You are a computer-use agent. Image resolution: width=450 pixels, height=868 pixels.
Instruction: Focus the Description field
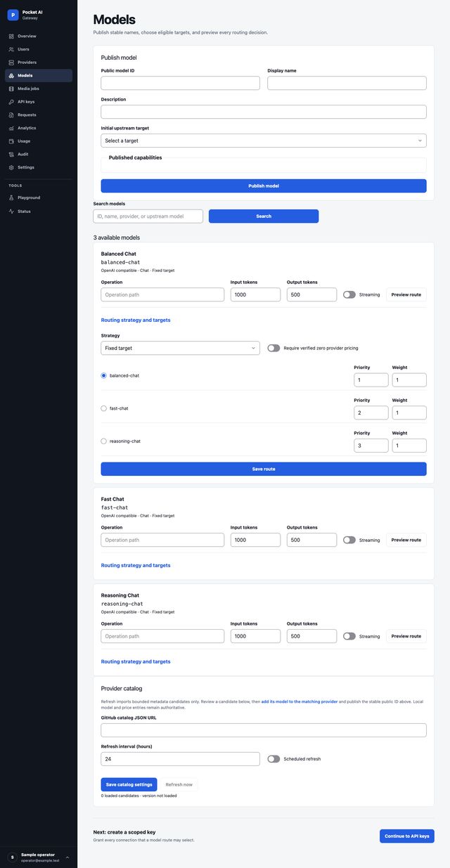pos(264,112)
